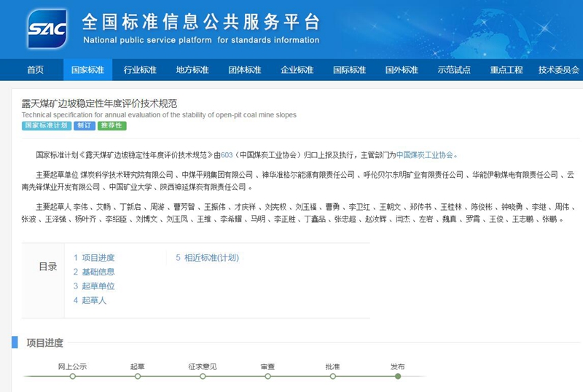Screen dimensions: 583x392
Task: Click the 发布 progress timeline marker
Action: pos(397,376)
